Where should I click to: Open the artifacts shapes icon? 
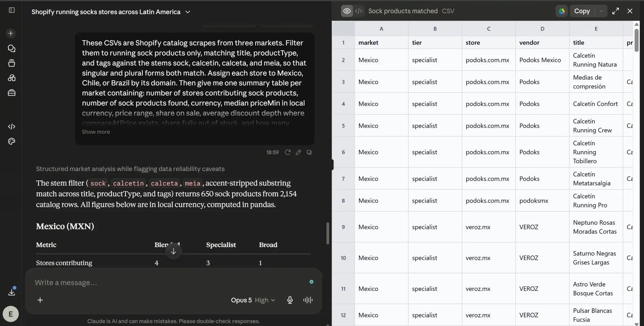click(x=12, y=78)
